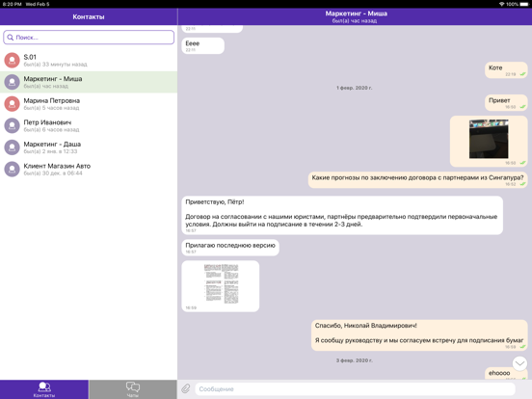Tap the message 'Спасибо, Николай Владимирович!'
This screenshot has height=399, width=532.
[x=419, y=335]
